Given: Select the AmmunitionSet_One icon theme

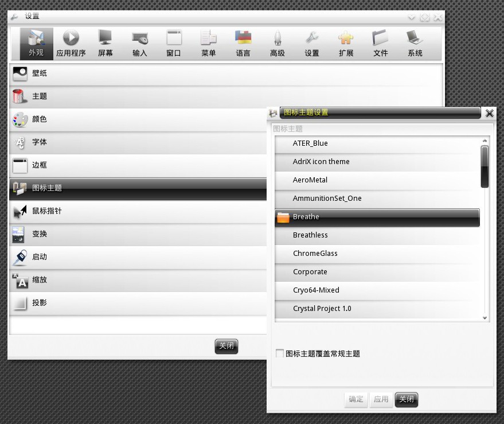Looking at the screenshot, I should point(377,199).
